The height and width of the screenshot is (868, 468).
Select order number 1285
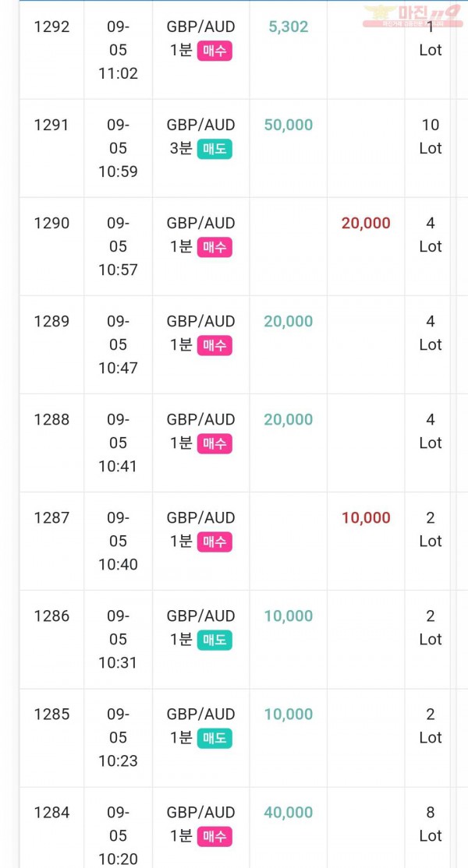point(52,714)
